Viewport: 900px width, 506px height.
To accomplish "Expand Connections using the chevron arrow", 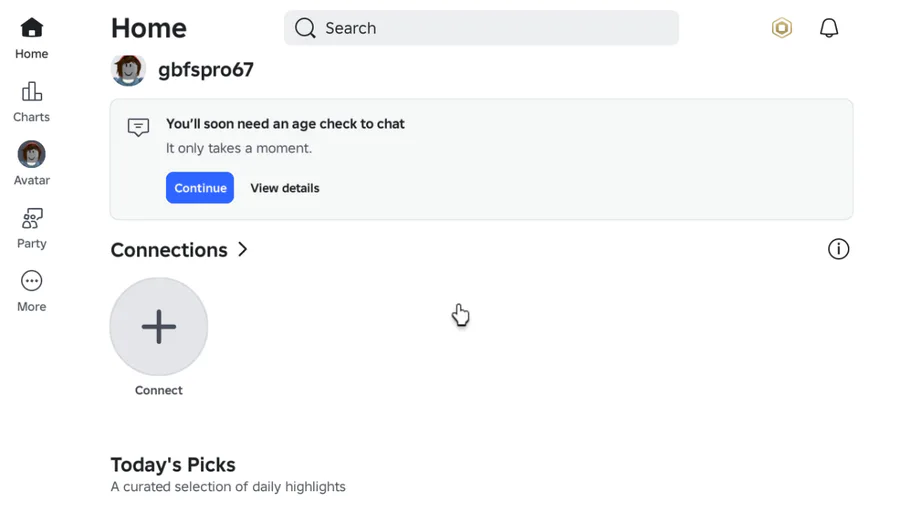I will click(243, 250).
